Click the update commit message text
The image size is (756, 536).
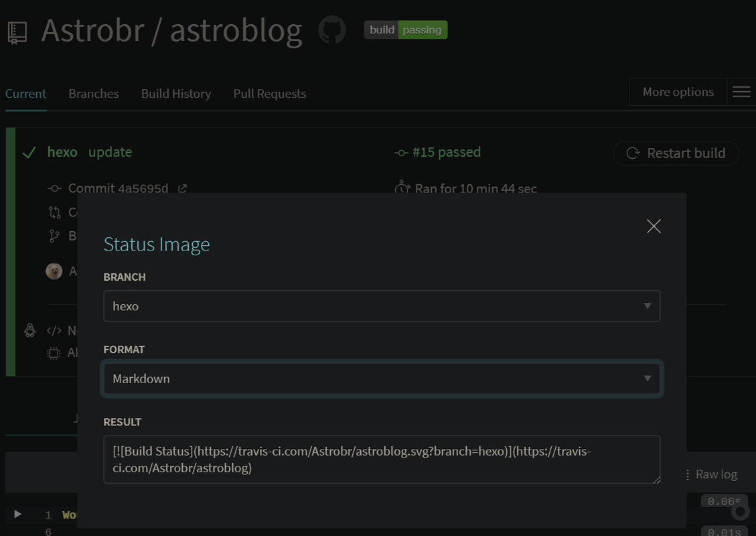(110, 152)
